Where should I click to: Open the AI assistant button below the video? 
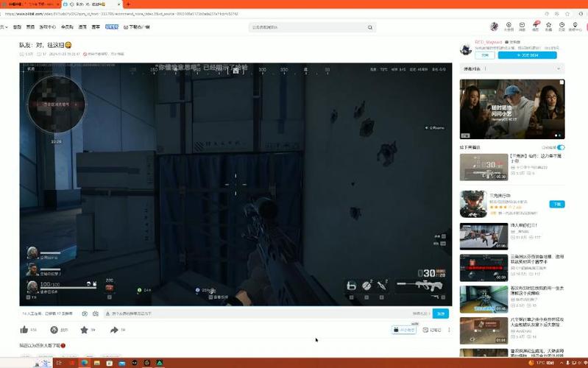(x=404, y=330)
